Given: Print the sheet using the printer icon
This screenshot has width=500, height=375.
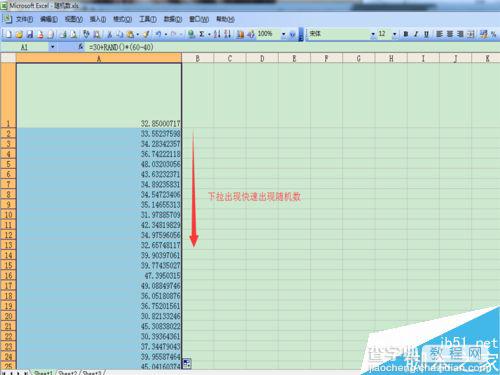Looking at the screenshot, I should 63,34.
